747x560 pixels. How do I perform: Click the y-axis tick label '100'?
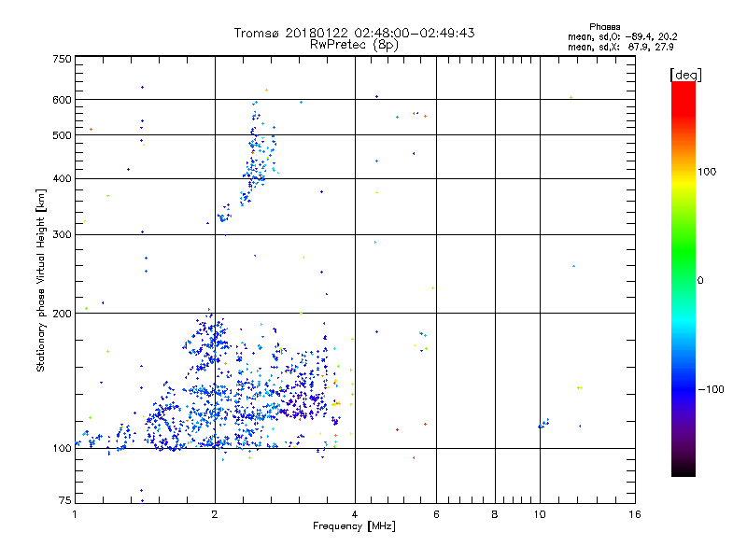[62, 448]
